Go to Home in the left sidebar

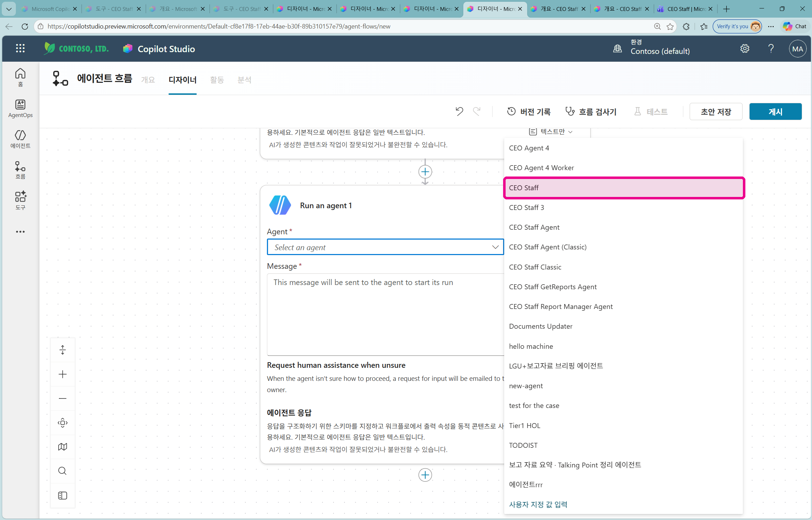click(20, 78)
